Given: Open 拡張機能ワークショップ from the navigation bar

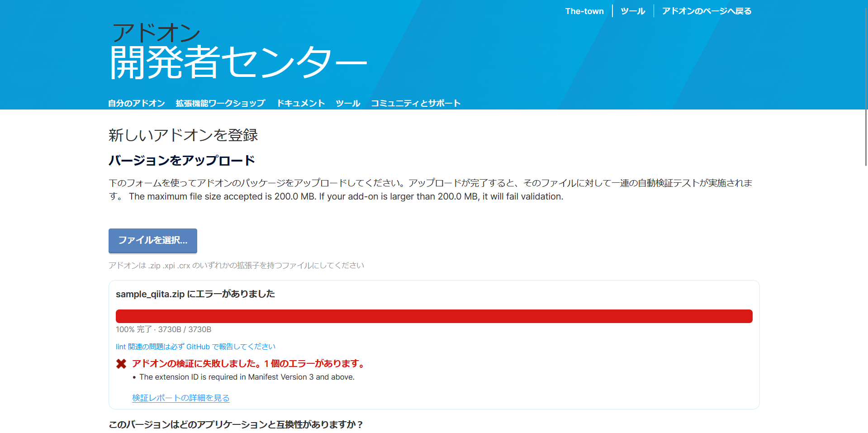Looking at the screenshot, I should 219,103.
